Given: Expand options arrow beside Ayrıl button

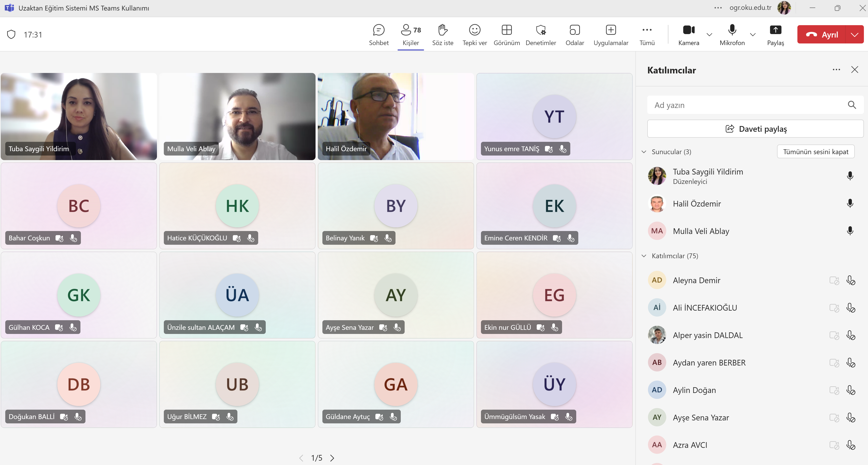Looking at the screenshot, I should 854,34.
